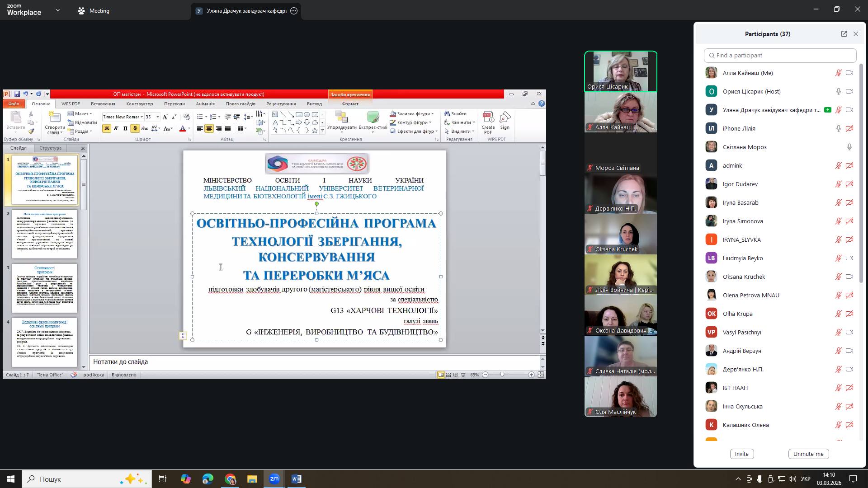868x488 pixels.
Task: Toggle the microphone icon for Орися Цісарик (Host)
Action: pyautogui.click(x=838, y=91)
